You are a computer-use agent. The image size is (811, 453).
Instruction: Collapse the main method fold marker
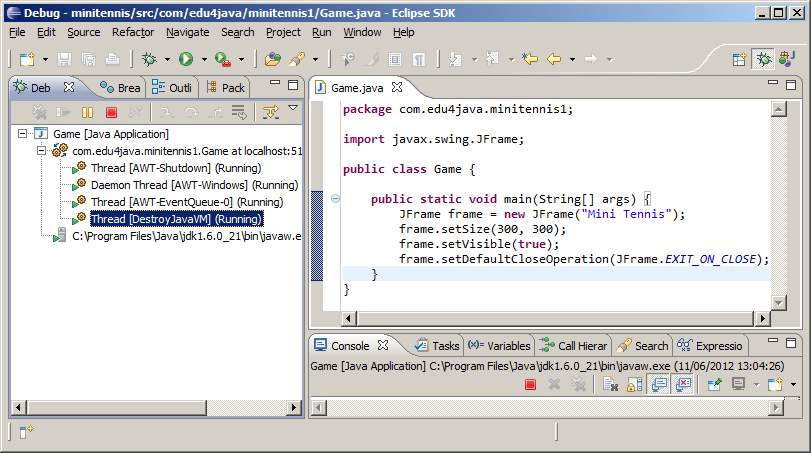(x=335, y=199)
